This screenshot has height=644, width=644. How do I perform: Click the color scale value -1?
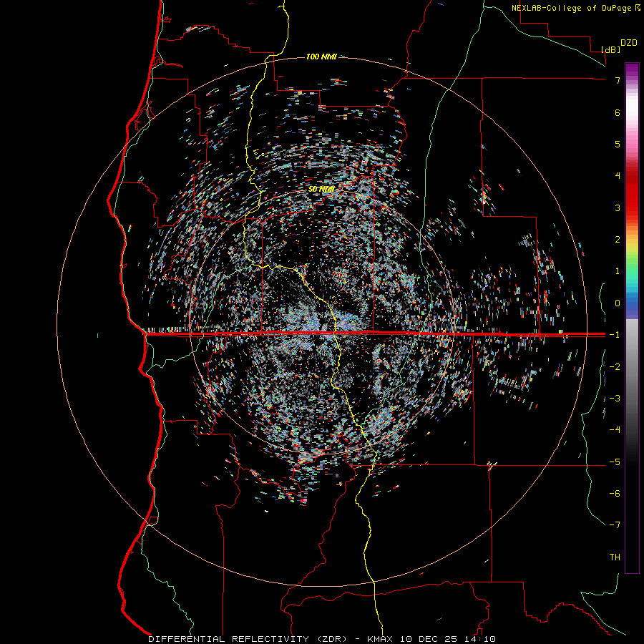(x=615, y=335)
